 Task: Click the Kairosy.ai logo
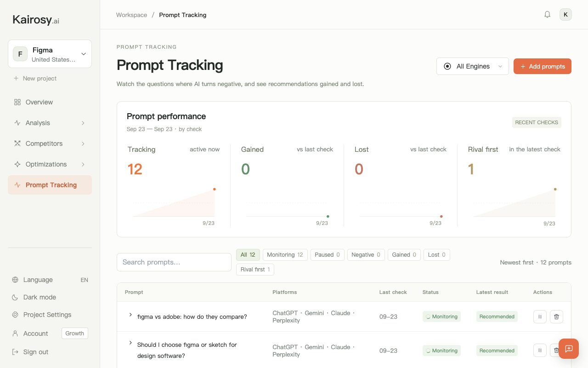point(36,20)
